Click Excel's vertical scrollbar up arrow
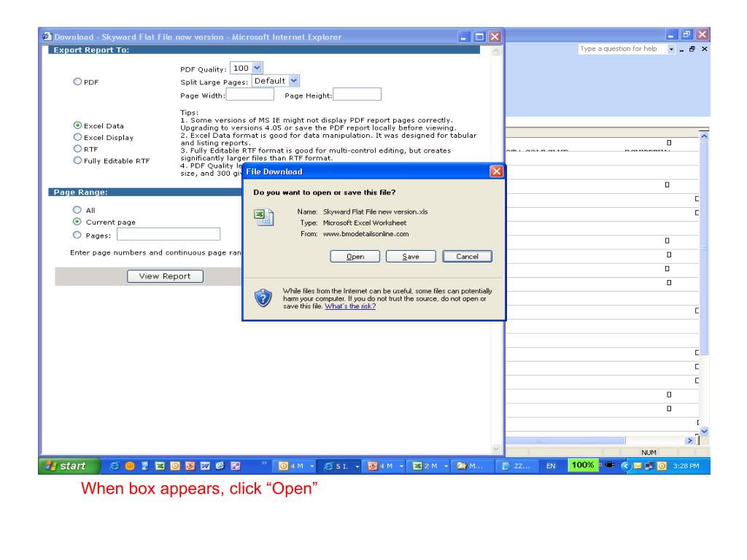The height and width of the screenshot is (560, 747). click(x=704, y=136)
